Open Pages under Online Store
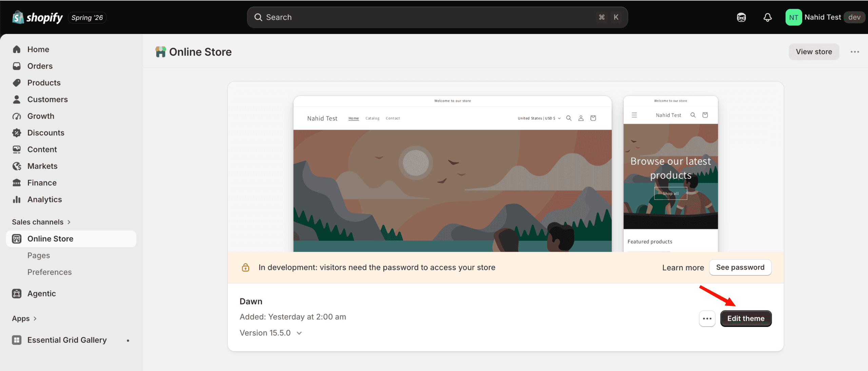Image resolution: width=868 pixels, height=371 pixels. pos(71,255)
